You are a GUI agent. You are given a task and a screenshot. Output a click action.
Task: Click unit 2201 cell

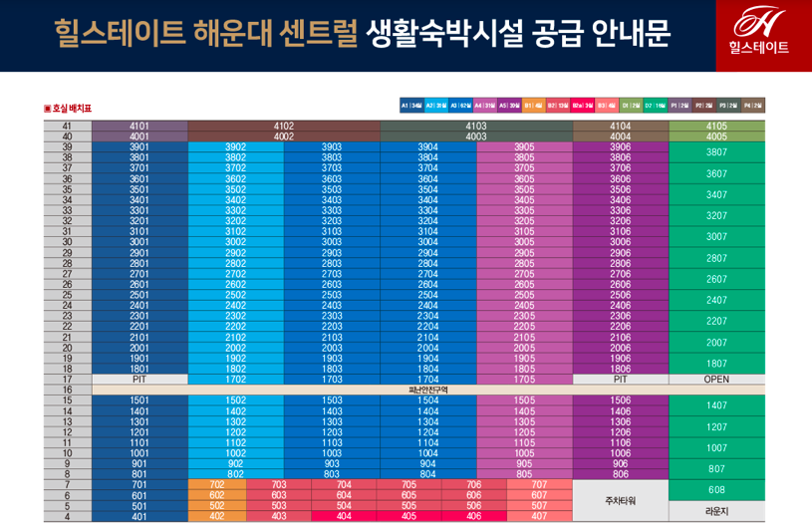[x=139, y=327]
